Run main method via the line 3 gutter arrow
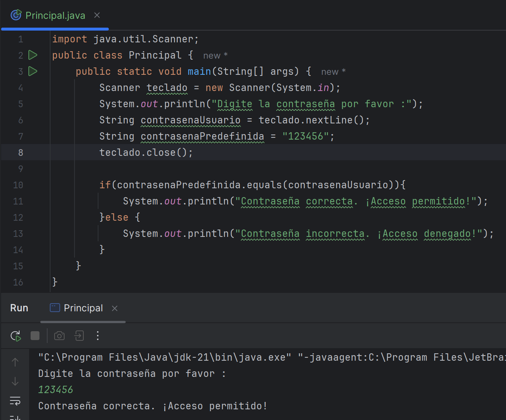506x420 pixels. pyautogui.click(x=33, y=71)
